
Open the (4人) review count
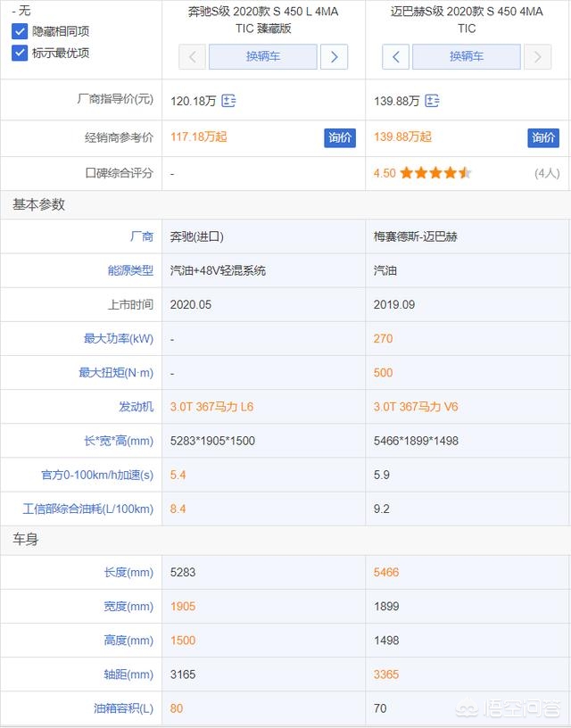[x=547, y=173]
